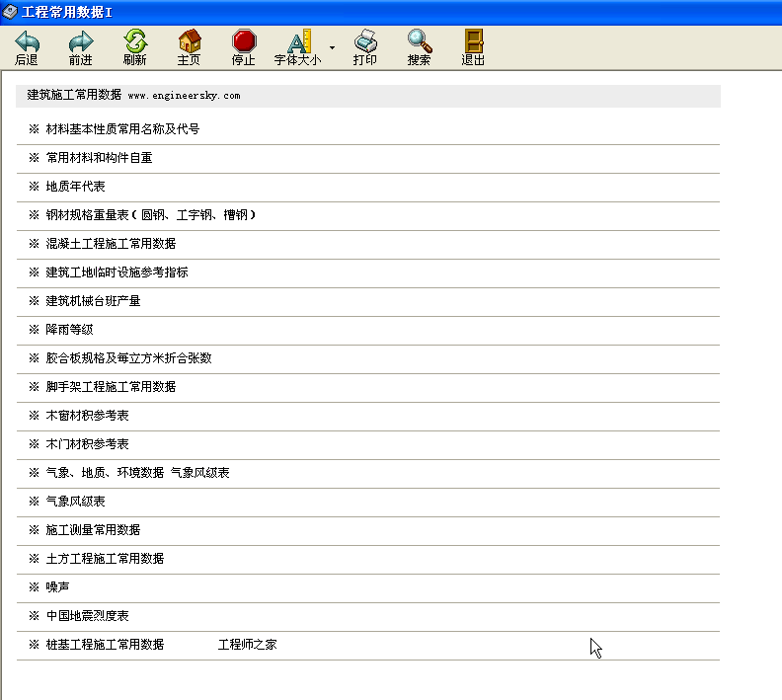Open 土方工程施工常用数据 link
Screen dimensions: 782x700
[x=105, y=559]
